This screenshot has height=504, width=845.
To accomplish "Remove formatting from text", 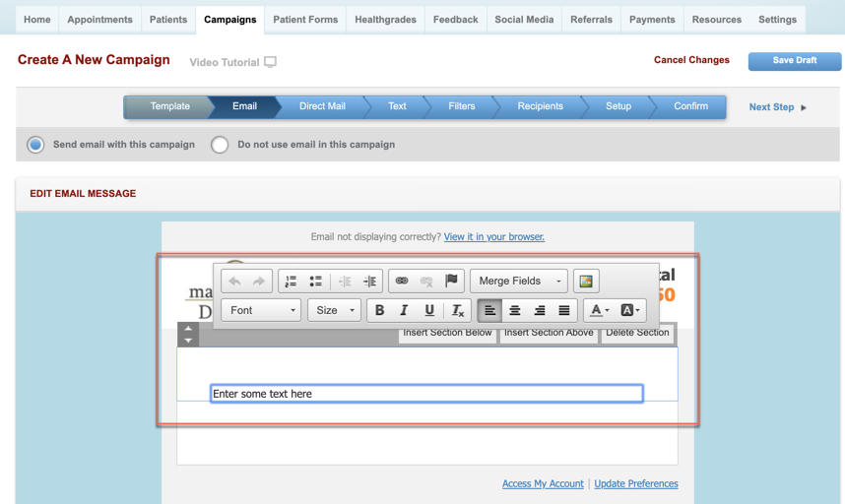I will pos(457,311).
